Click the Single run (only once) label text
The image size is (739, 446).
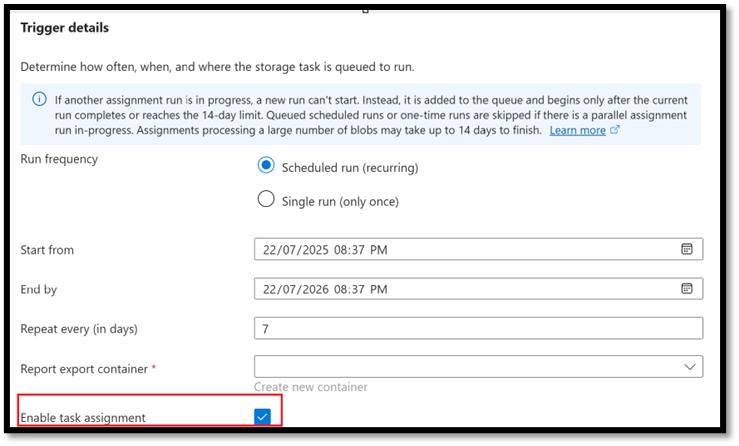point(340,202)
